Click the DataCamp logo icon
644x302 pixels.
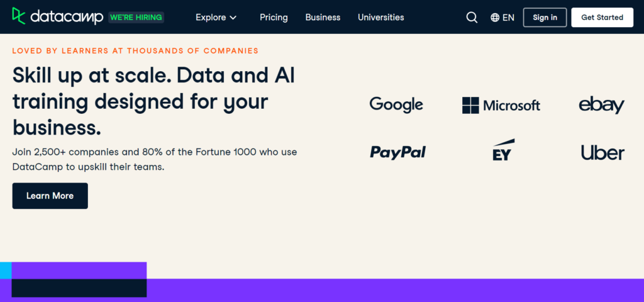[x=19, y=16]
